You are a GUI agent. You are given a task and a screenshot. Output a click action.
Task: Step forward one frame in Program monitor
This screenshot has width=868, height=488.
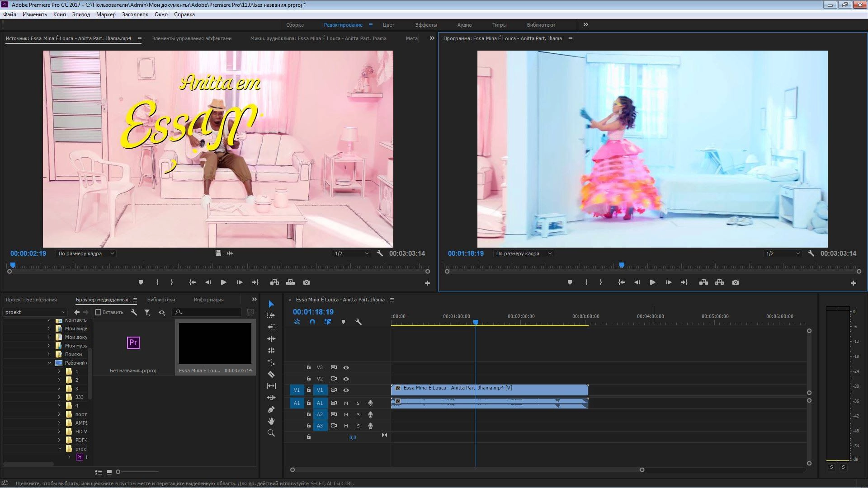tap(669, 282)
